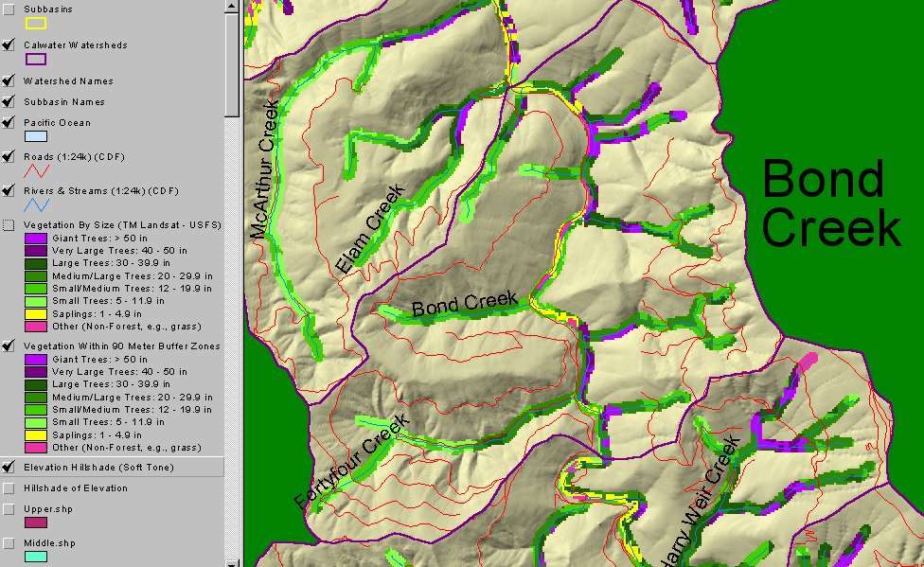Viewport: 924px width, 567px height.
Task: Click Large Trees swatch under Buffer Zones legend
Action: 35,384
